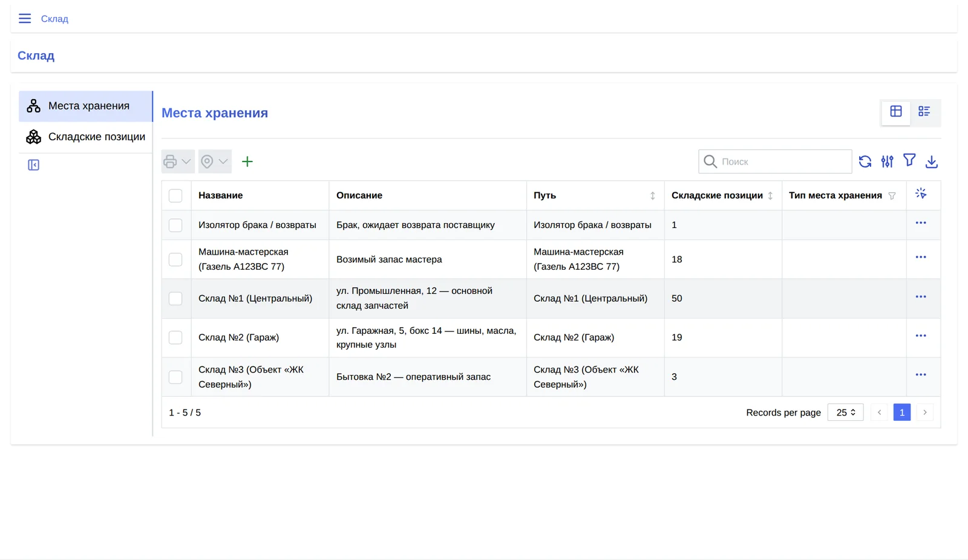Open table filter funnel icon
968x560 pixels.
point(909,160)
